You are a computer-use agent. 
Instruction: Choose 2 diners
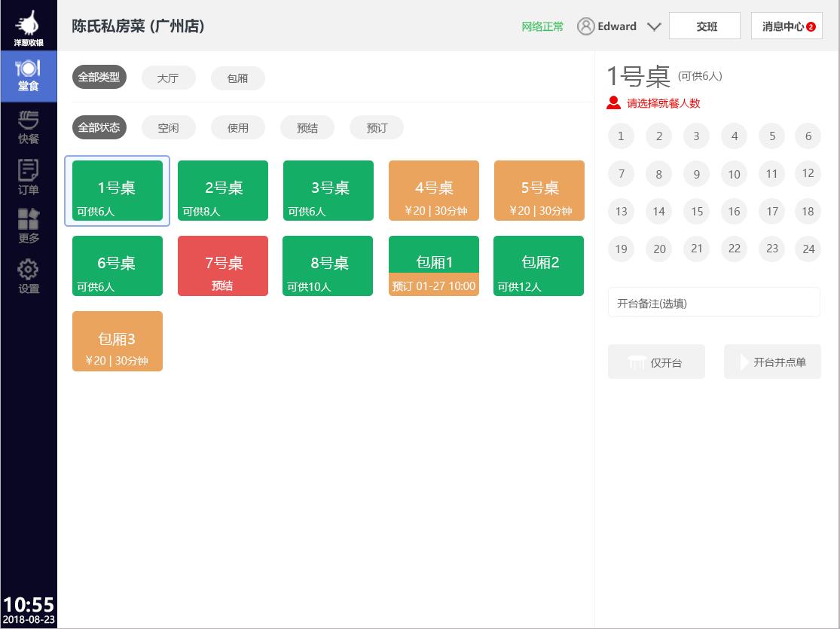coord(659,136)
